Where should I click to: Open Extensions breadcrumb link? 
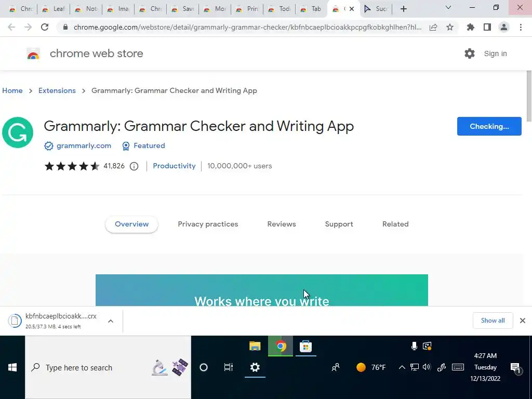tap(57, 90)
